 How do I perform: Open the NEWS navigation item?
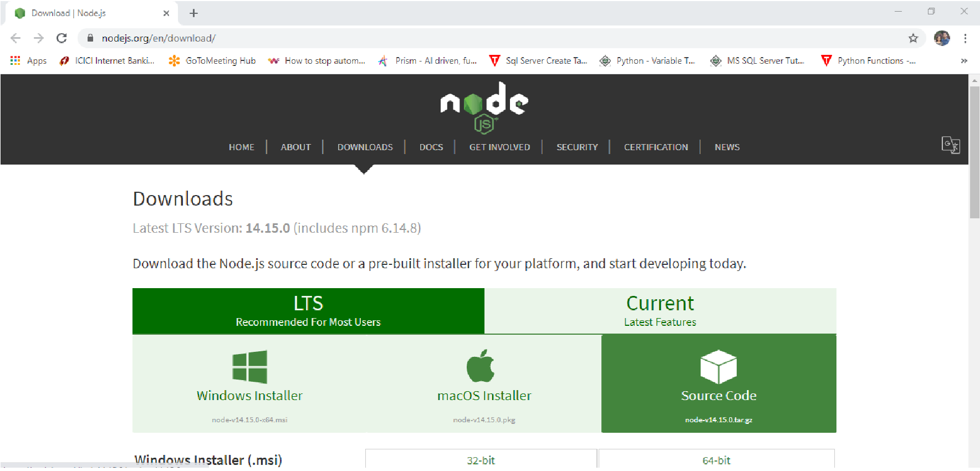(x=727, y=147)
